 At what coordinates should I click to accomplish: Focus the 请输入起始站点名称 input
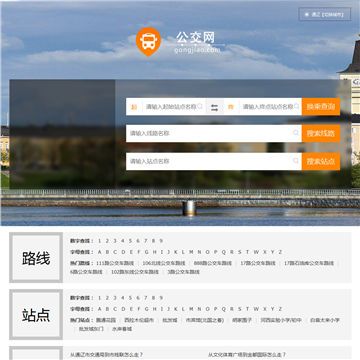pos(174,107)
